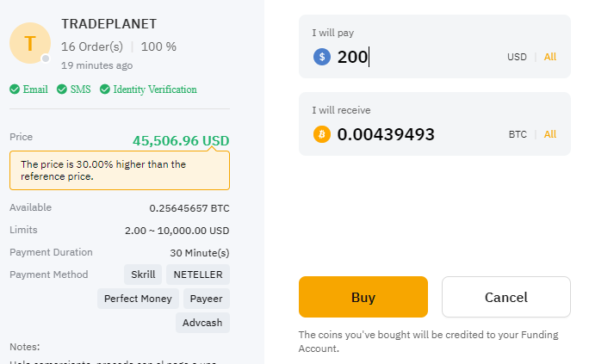Open the TRADEPLANET merchant profile name
This screenshot has width=589, height=364.
pyautogui.click(x=109, y=24)
